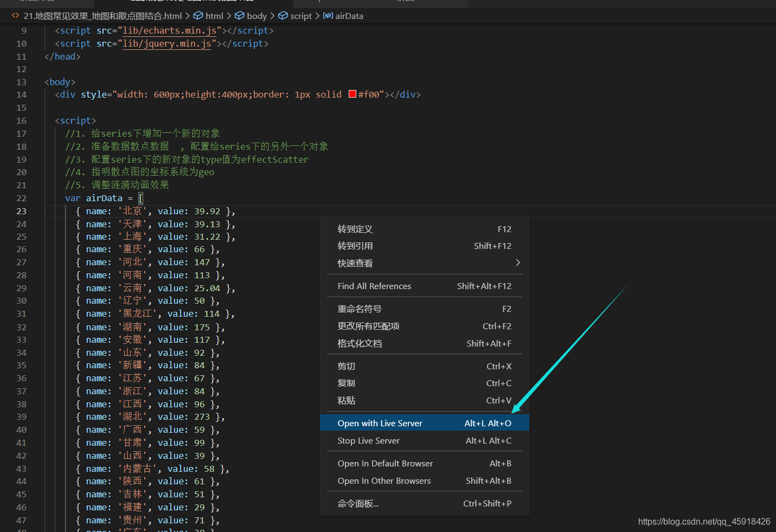Click the '甘肃' value 99 row
This screenshot has width=776, height=532.
pyautogui.click(x=147, y=443)
